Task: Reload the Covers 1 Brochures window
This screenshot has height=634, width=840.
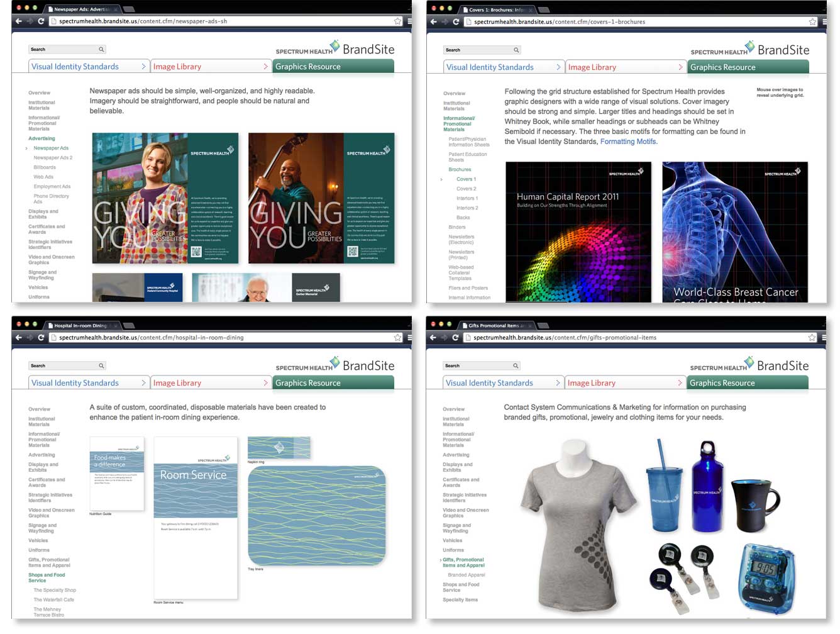Action: (456, 21)
